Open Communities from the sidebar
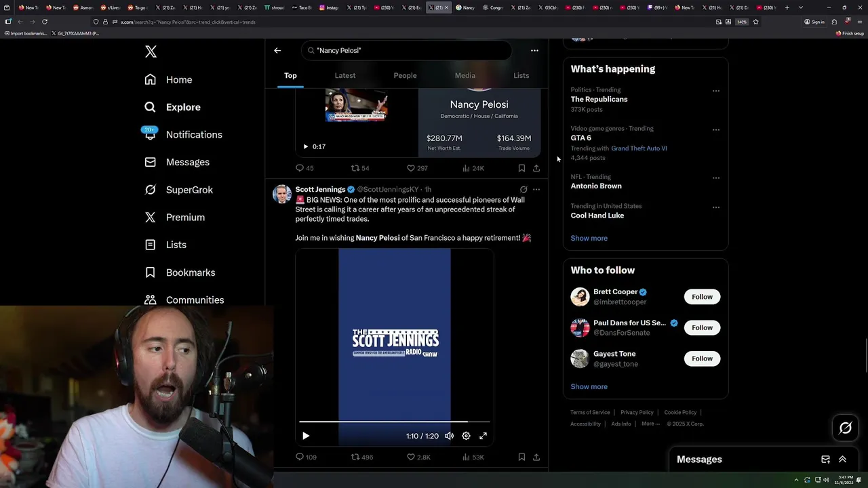The image size is (868, 488). (184, 300)
